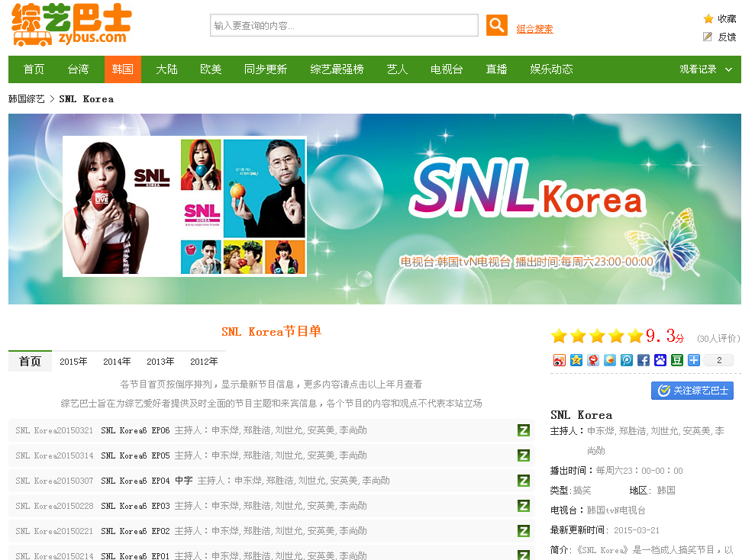Open 艺人 navigation item
The height and width of the screenshot is (560, 755).
tap(397, 69)
